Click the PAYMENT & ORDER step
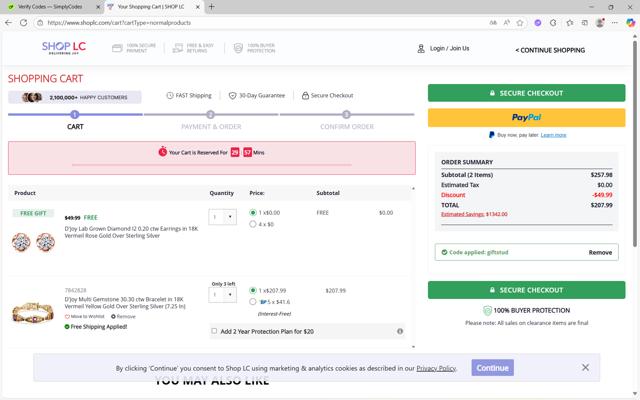This screenshot has width=640, height=400. pos(211,127)
